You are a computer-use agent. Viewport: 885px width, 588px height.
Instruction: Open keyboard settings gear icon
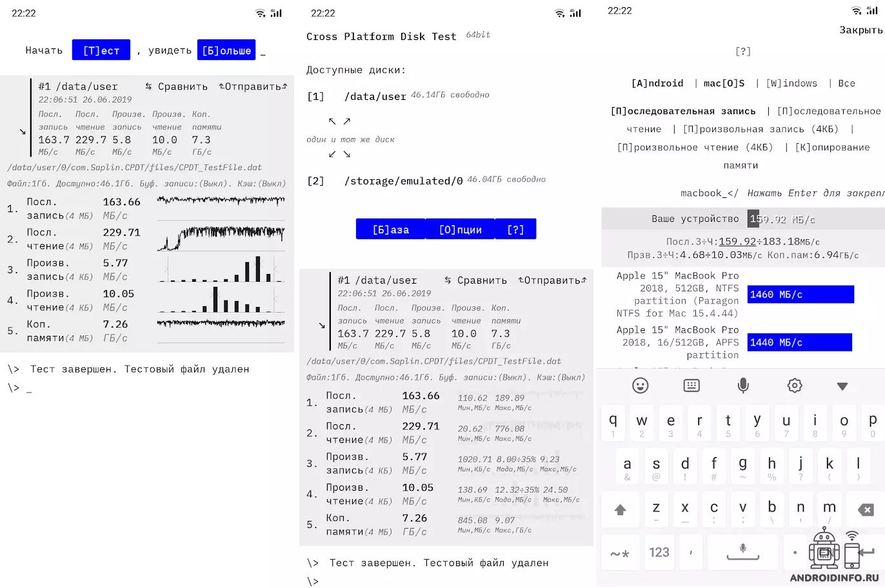795,386
